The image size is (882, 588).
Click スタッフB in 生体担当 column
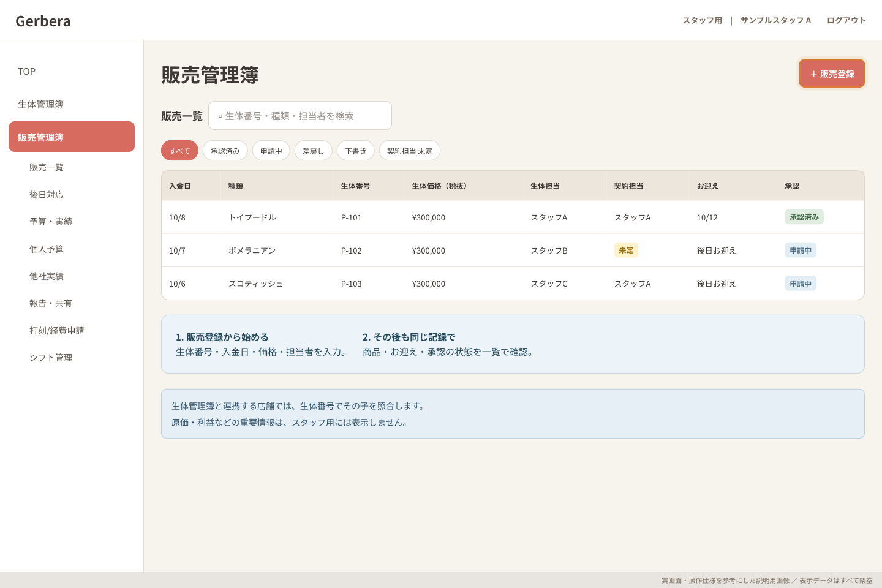point(549,251)
